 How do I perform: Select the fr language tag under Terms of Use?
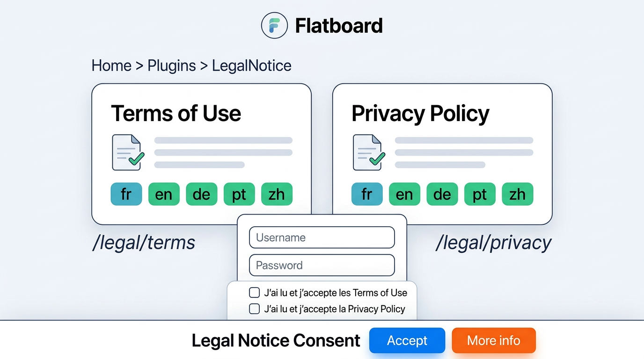(126, 194)
